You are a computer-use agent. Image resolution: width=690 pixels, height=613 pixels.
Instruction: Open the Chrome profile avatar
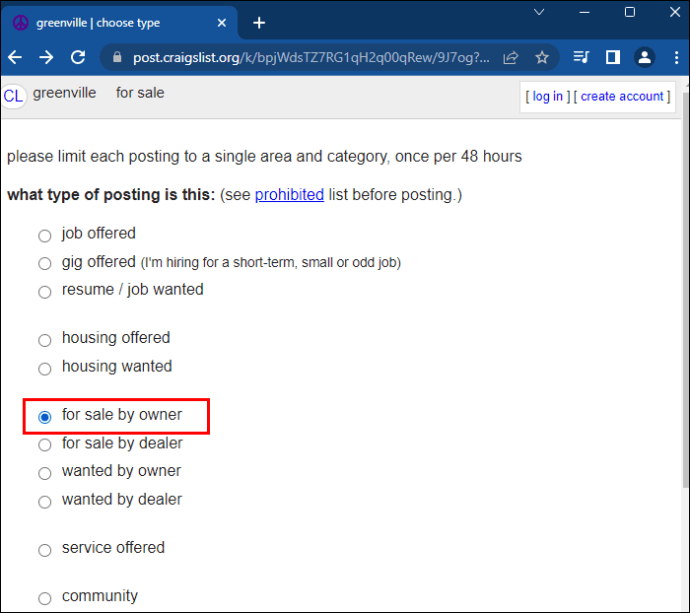point(644,57)
